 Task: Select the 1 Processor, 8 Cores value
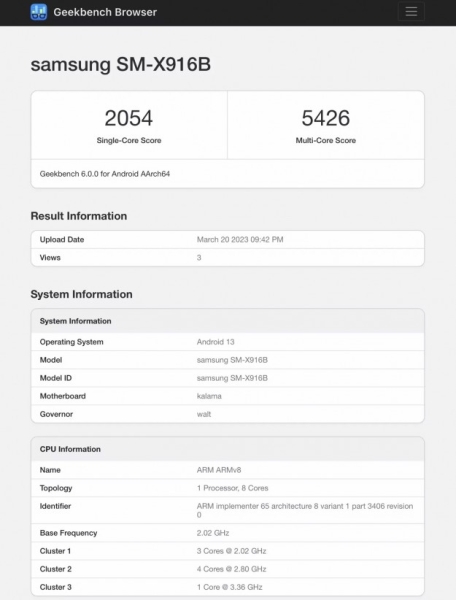(233, 488)
